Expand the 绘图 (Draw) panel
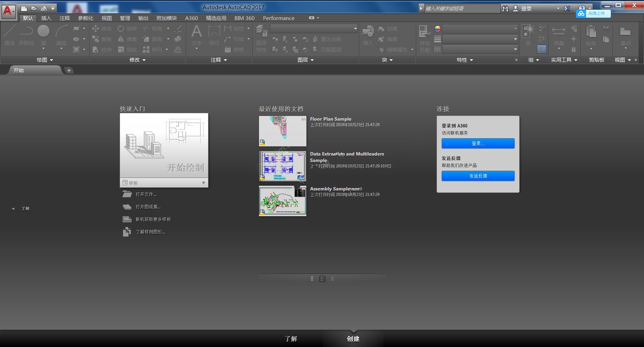The height and width of the screenshot is (347, 644). pos(45,60)
